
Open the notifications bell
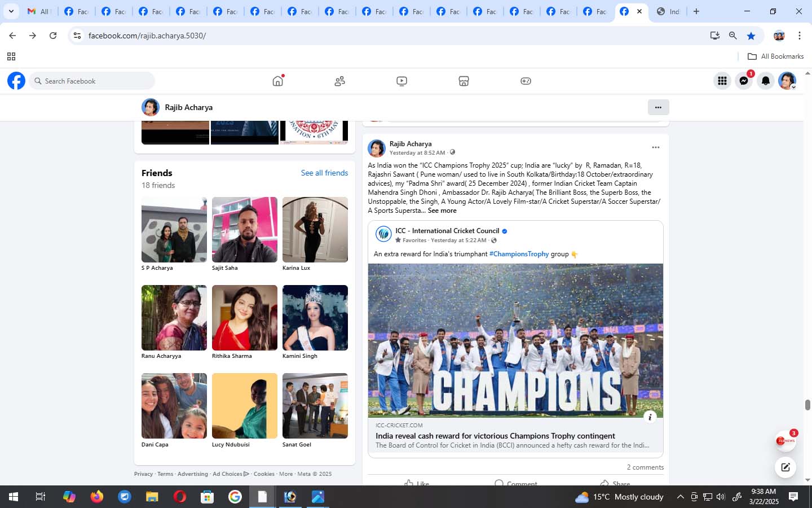766,81
